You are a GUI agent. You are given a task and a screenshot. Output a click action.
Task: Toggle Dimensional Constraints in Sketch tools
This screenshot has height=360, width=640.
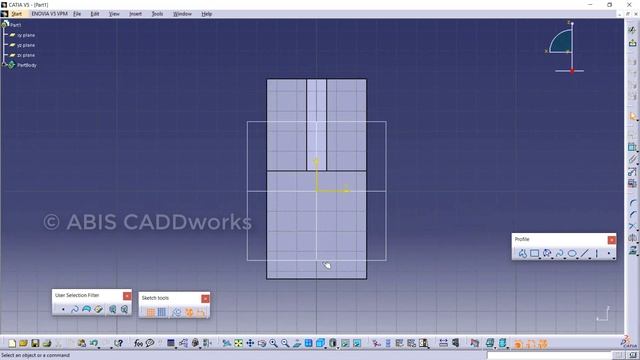click(x=201, y=313)
